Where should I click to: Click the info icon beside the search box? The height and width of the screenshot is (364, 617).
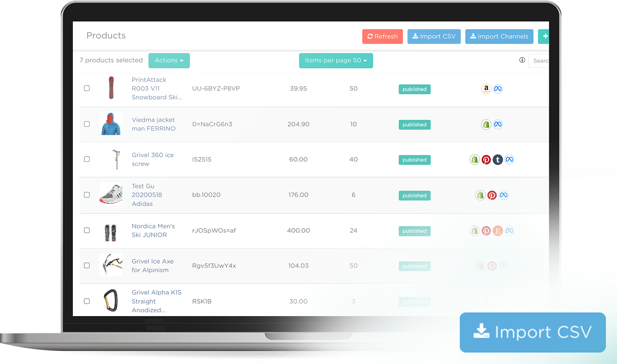522,60
